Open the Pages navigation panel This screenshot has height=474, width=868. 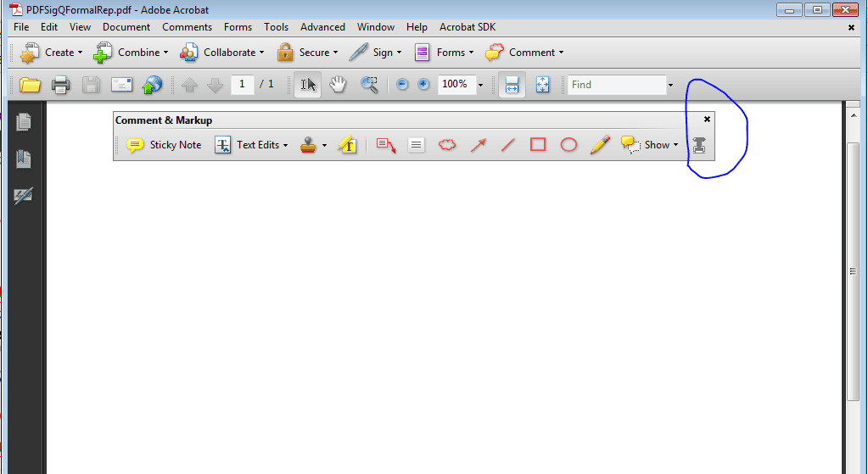[x=24, y=122]
